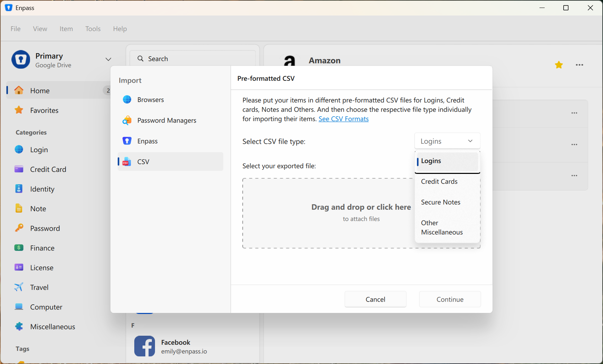Click the Password Managers icon in Import
603x364 pixels.
coord(127,120)
